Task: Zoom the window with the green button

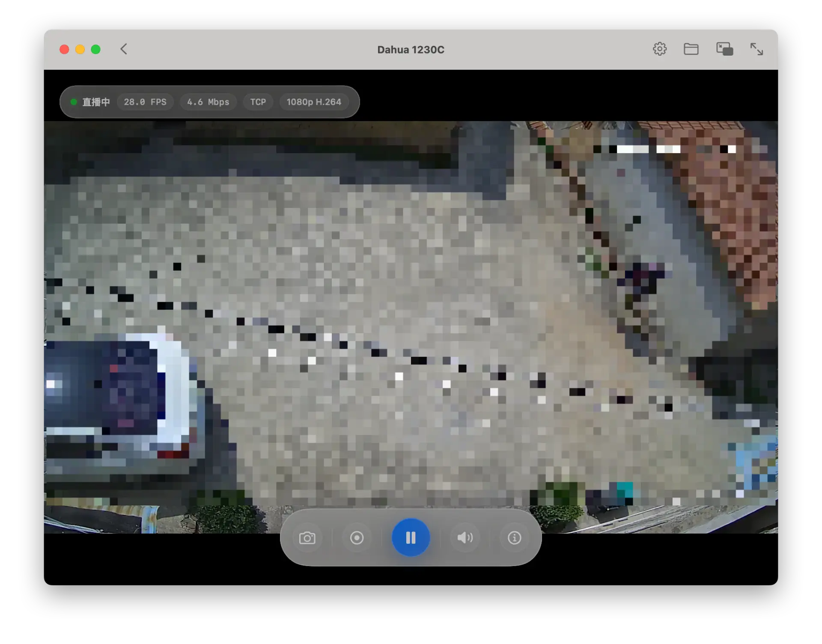Action: 96,50
